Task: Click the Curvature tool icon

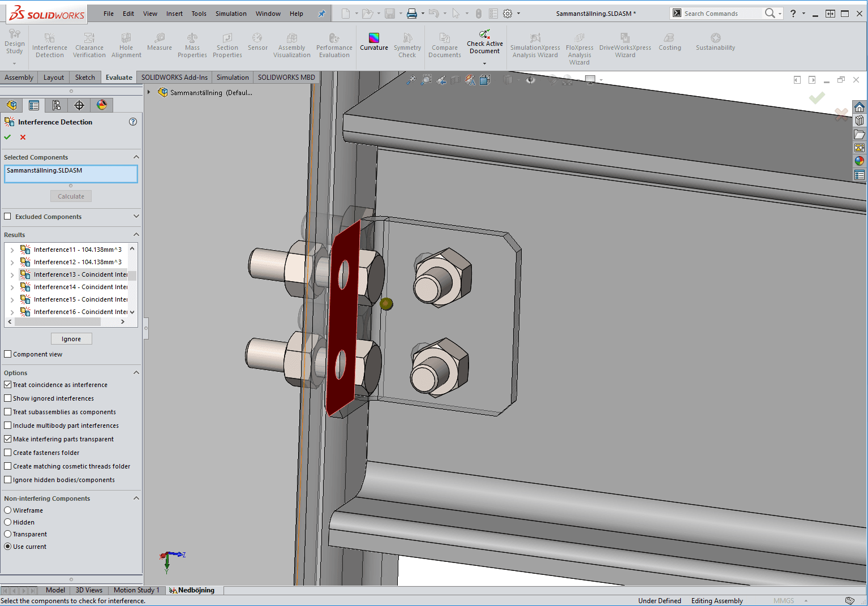Action: click(x=374, y=38)
